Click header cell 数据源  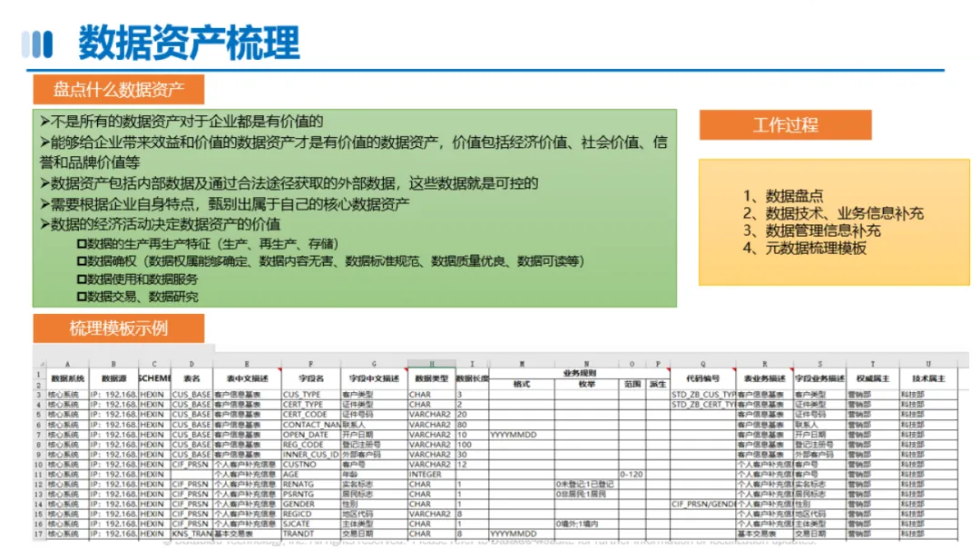pyautogui.click(x=113, y=378)
